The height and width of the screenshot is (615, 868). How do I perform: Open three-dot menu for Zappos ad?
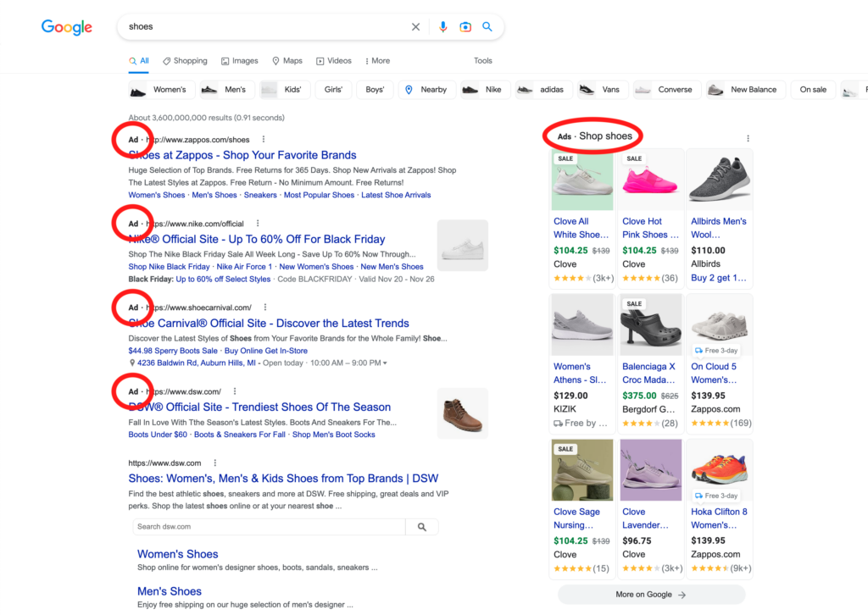tap(264, 140)
